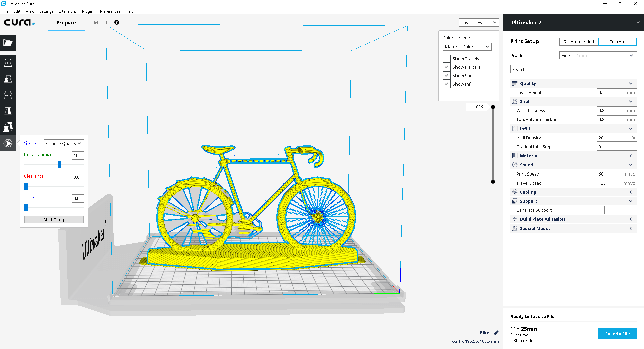Click the Start Fixing button
This screenshot has height=349, width=644.
[x=54, y=219]
